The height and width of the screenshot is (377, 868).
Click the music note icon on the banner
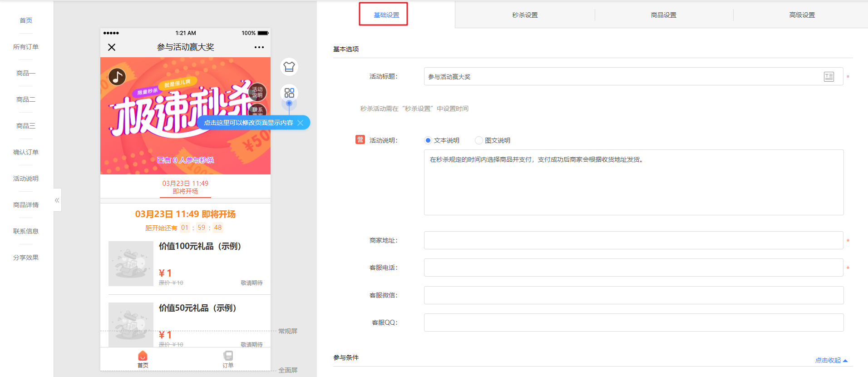click(117, 77)
